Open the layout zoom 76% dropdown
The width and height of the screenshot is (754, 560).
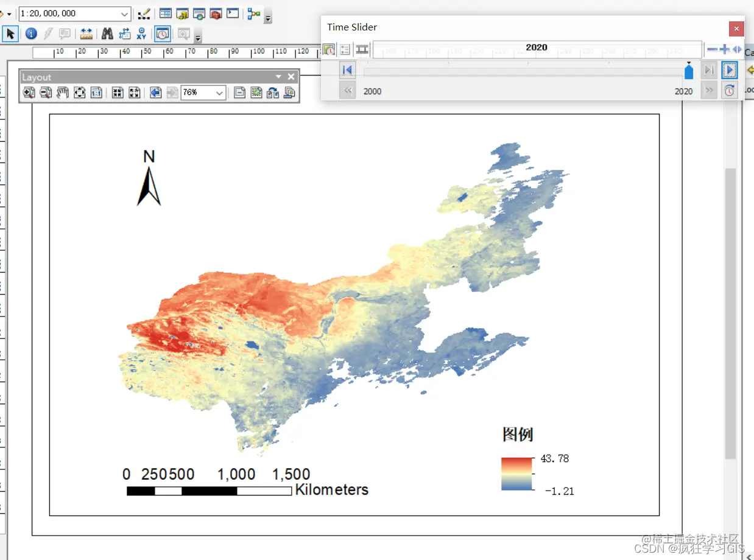tap(219, 93)
